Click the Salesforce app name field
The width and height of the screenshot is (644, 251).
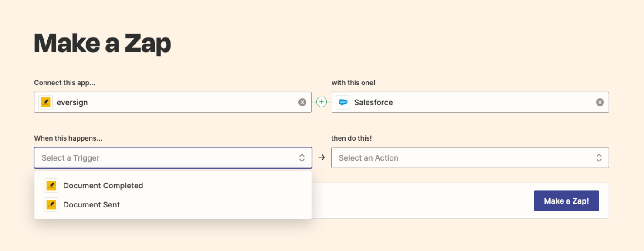[x=471, y=102]
